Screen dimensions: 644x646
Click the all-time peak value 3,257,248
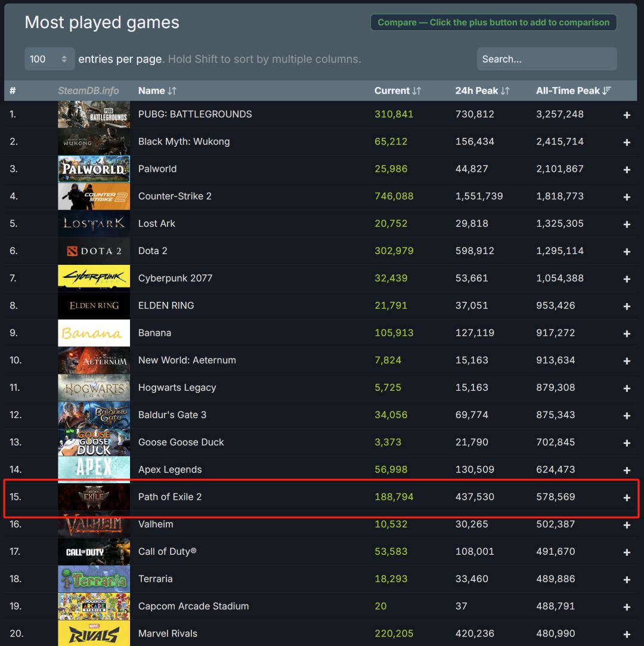(559, 114)
